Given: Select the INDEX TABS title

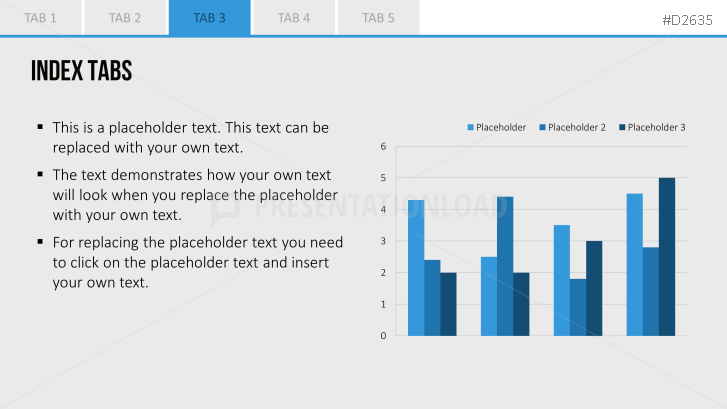Looking at the screenshot, I should tap(82, 70).
